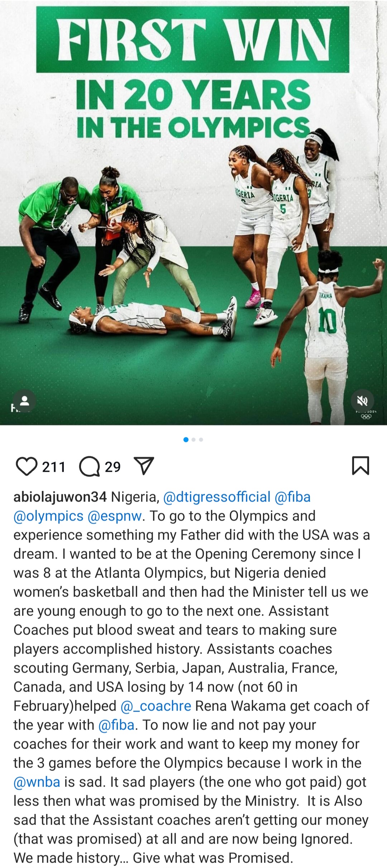Open comments via speech bubble icon
This screenshot has height=868, width=387.
pos(89,466)
